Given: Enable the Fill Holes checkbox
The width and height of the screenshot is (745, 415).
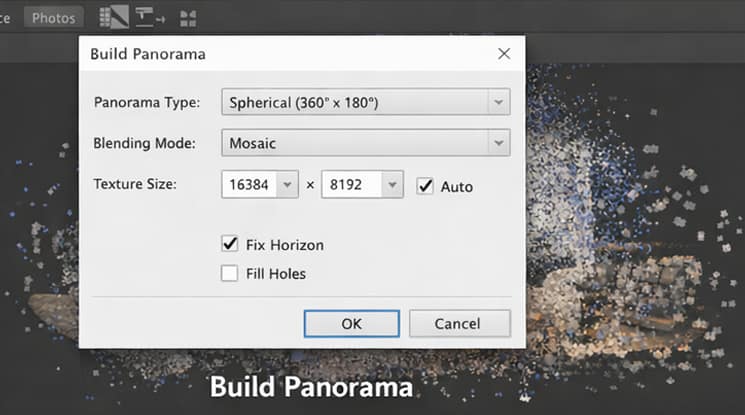Looking at the screenshot, I should 229,273.
